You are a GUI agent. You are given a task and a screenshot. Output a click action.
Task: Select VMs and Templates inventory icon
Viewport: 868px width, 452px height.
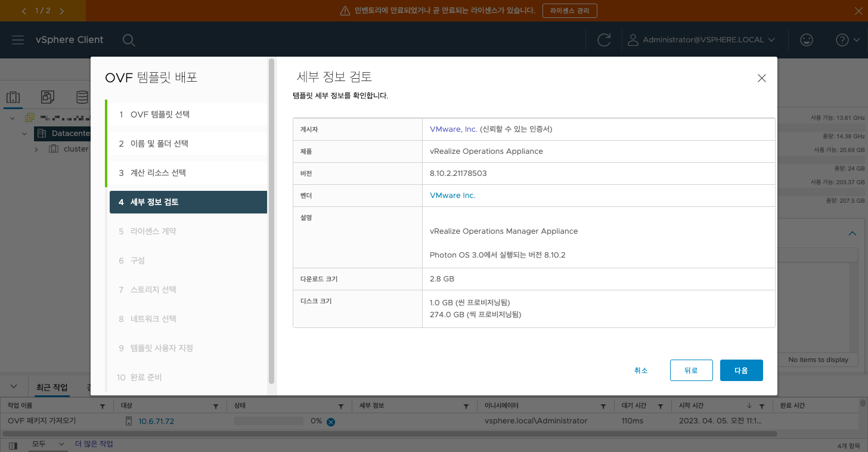(48, 97)
